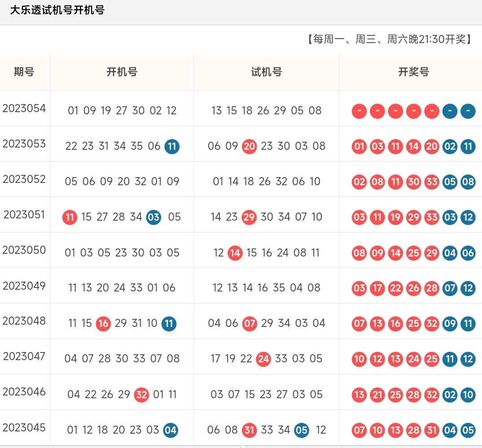Click red ball 21 in 2023046 开奖号
This screenshot has width=482, height=448.
(377, 395)
